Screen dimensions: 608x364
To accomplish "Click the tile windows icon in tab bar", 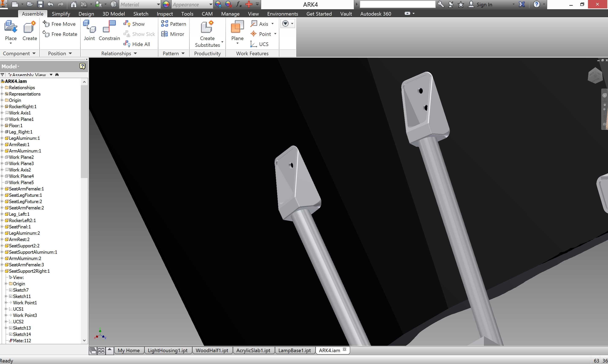I will click(x=101, y=351).
